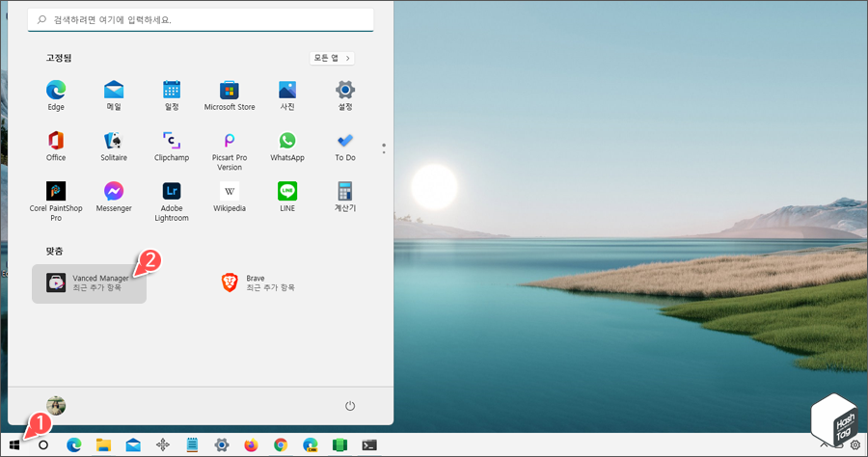The width and height of the screenshot is (868, 457).
Task: Open the Messenger app
Action: 114,197
